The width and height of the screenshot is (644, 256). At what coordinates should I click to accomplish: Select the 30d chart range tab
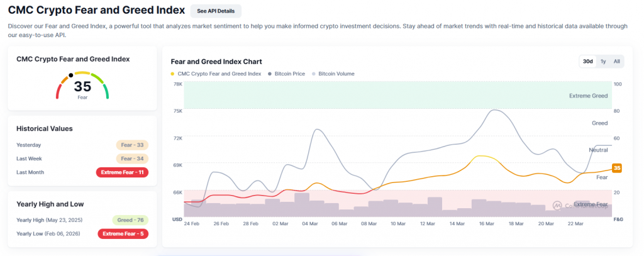tap(587, 61)
